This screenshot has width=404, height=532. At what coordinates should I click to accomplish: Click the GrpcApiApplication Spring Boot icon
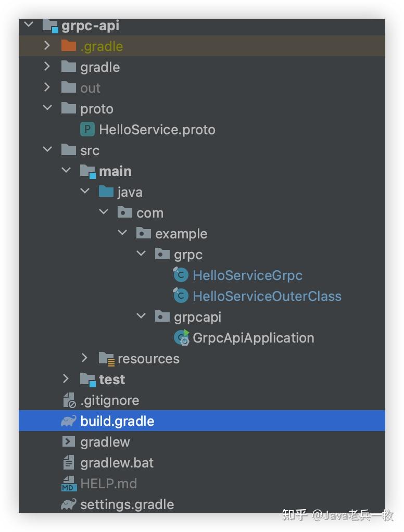coord(182,337)
